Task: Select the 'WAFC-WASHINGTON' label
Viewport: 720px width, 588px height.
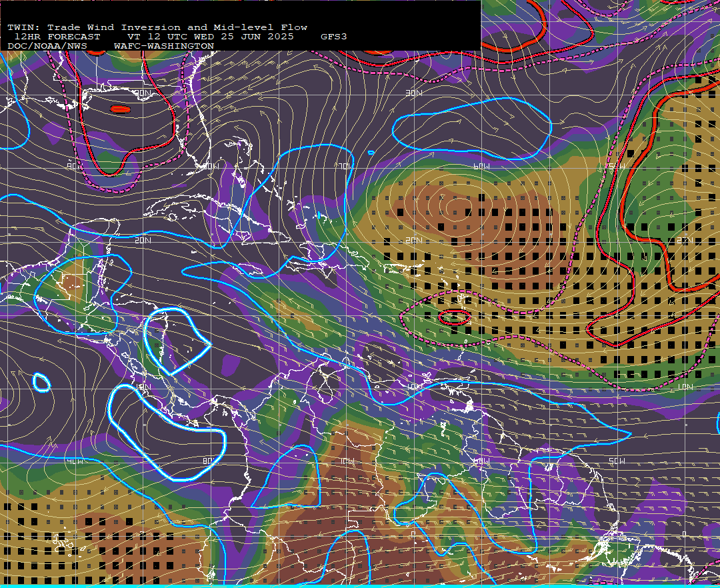Action: 164,47
